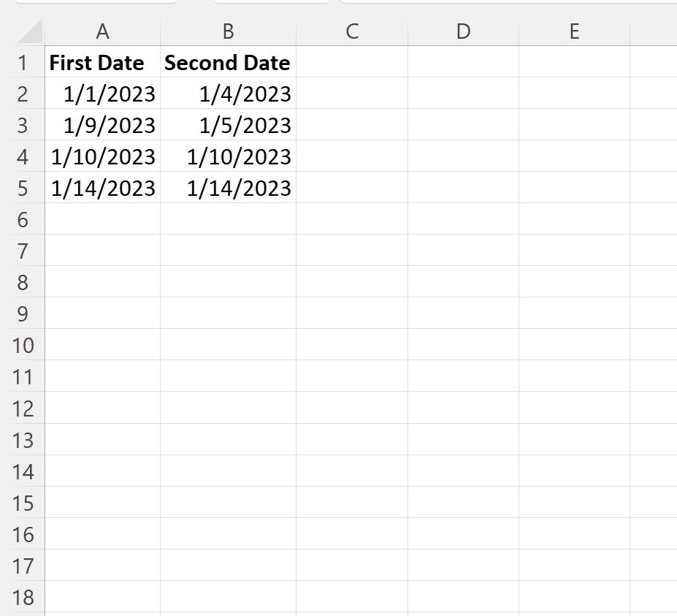Switch to the second sheet tab at top
Viewport: 677px width, 616px height.
(x=270, y=6)
